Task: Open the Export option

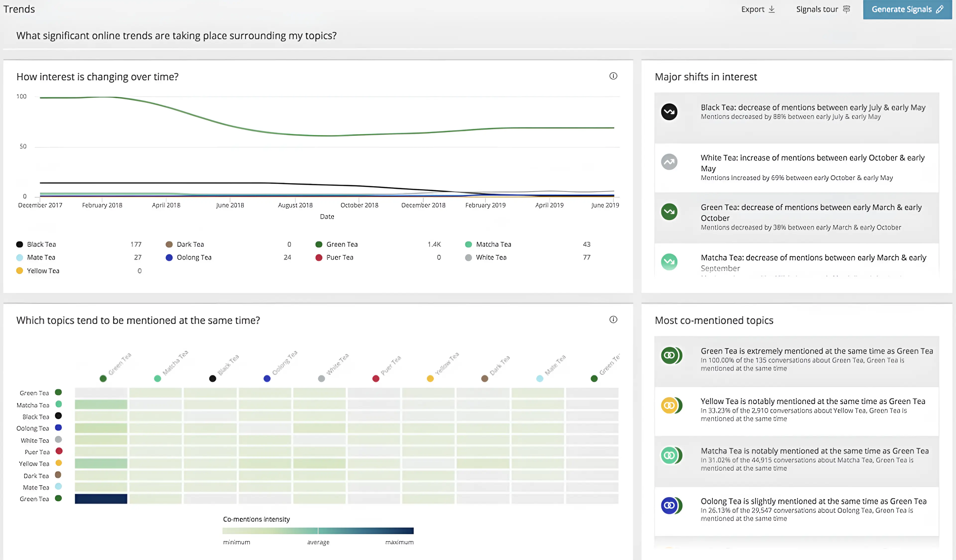Action: pos(758,9)
